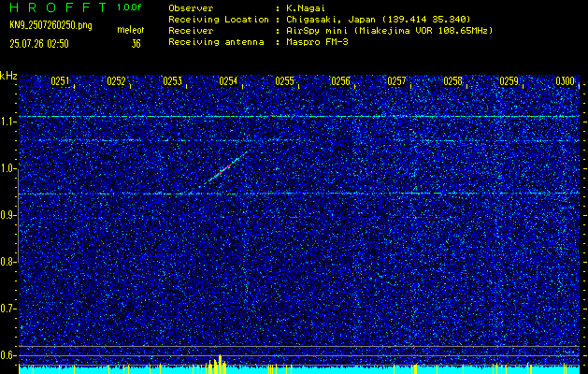Screen dimensions: 588x374
Task: Click the 0256 time marker
Action: tap(340, 81)
